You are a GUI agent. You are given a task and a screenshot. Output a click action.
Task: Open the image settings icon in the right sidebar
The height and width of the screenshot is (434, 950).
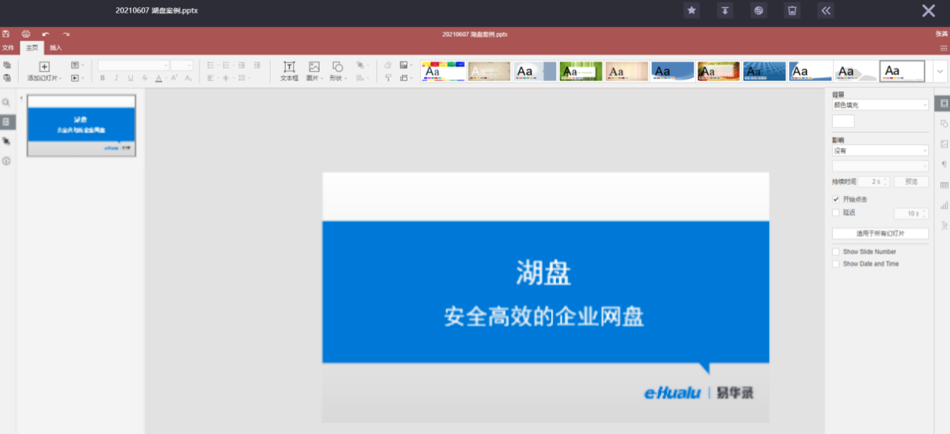coord(943,144)
